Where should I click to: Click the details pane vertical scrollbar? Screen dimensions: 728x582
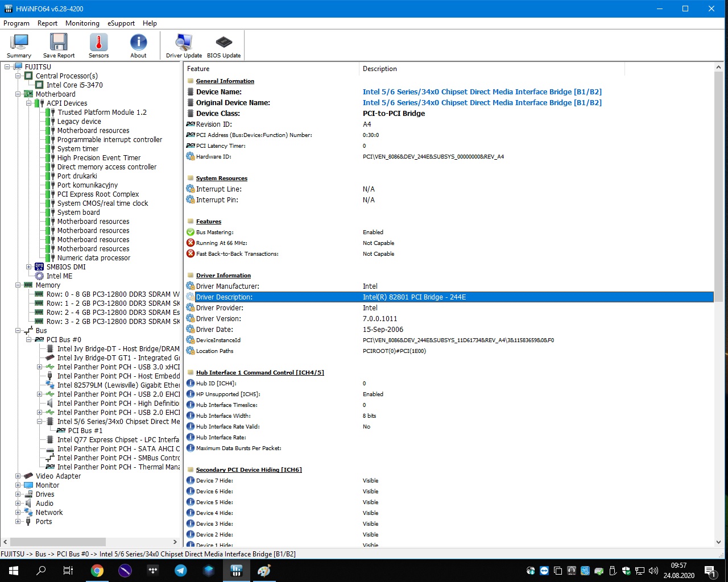(x=718, y=186)
